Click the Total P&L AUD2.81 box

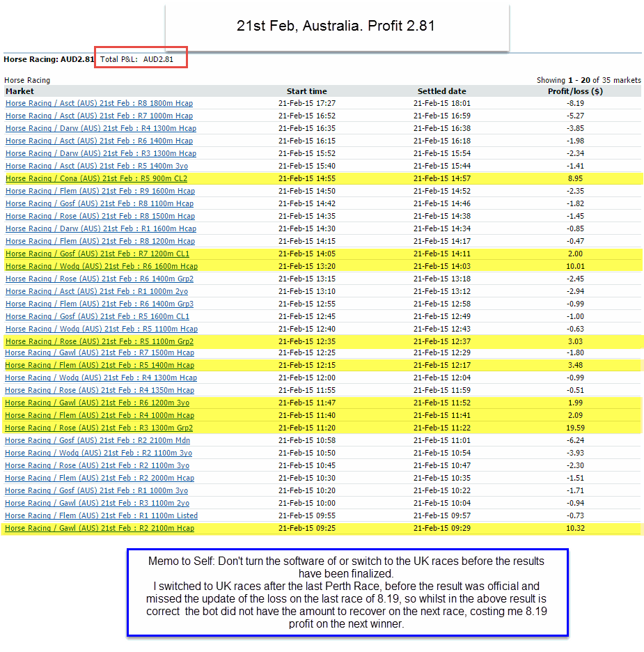point(141,60)
